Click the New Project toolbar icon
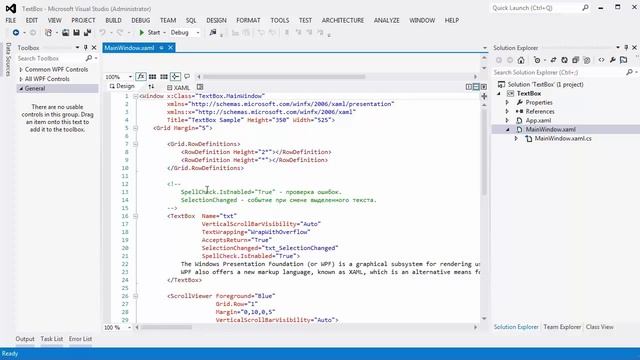640x360 pixels. coord(48,32)
